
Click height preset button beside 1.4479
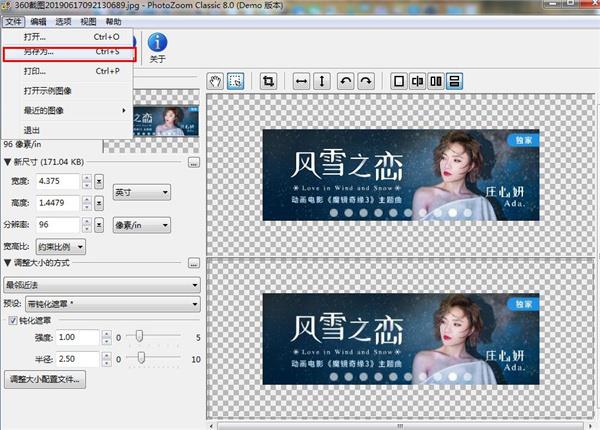99,203
